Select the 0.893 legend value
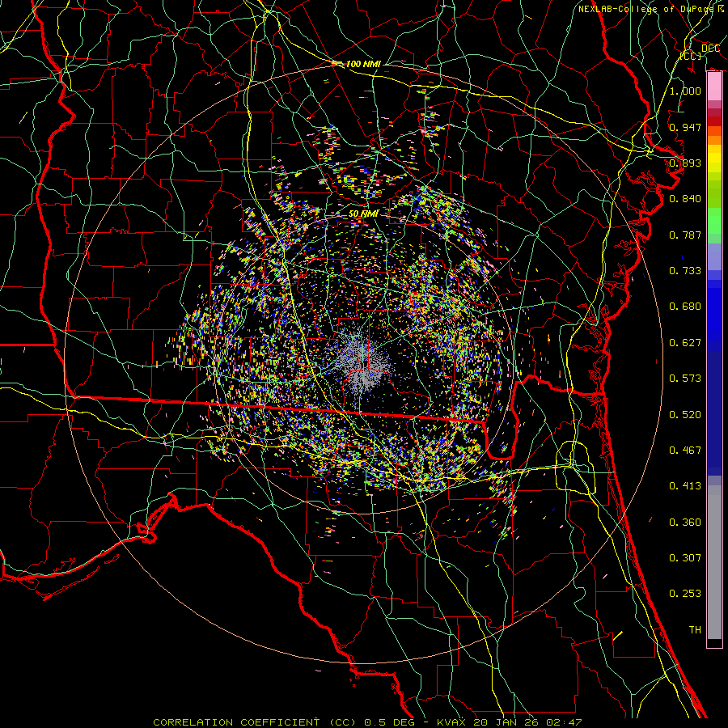 click(685, 163)
